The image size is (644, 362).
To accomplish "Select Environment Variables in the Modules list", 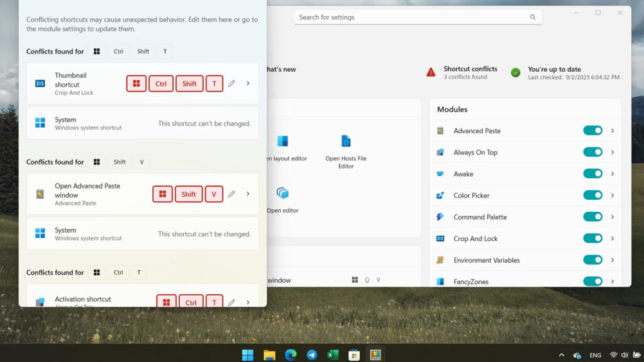I will 486,260.
